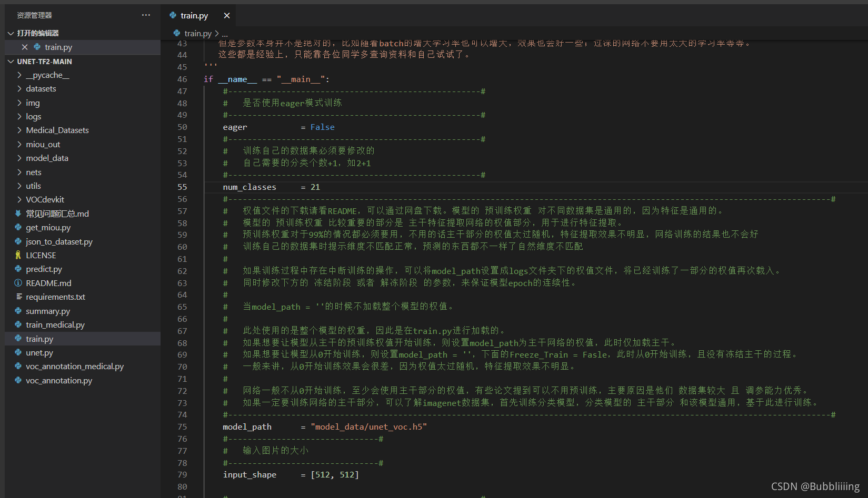868x498 pixels.
Task: Click the Python icon in Open Editors row
Action: coord(37,47)
